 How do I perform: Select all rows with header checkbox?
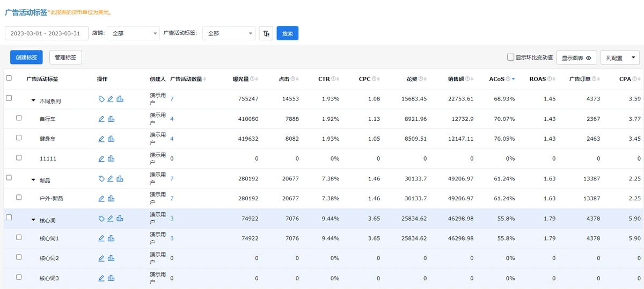(9, 78)
